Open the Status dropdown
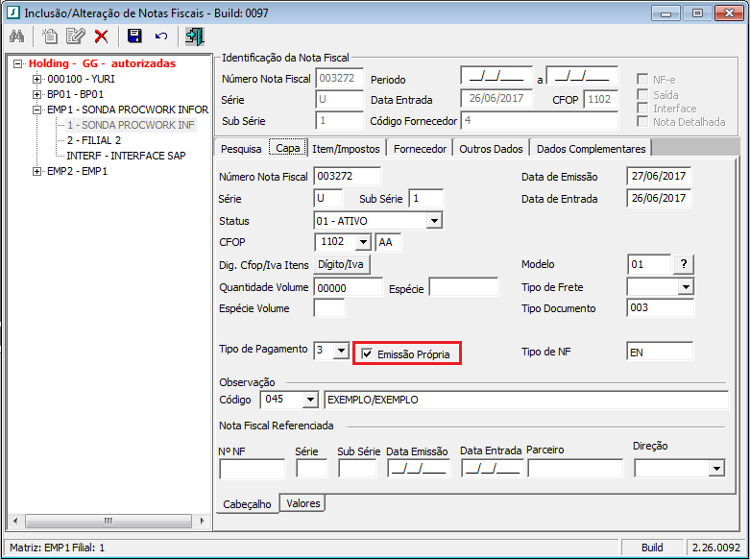 pyautogui.click(x=434, y=221)
